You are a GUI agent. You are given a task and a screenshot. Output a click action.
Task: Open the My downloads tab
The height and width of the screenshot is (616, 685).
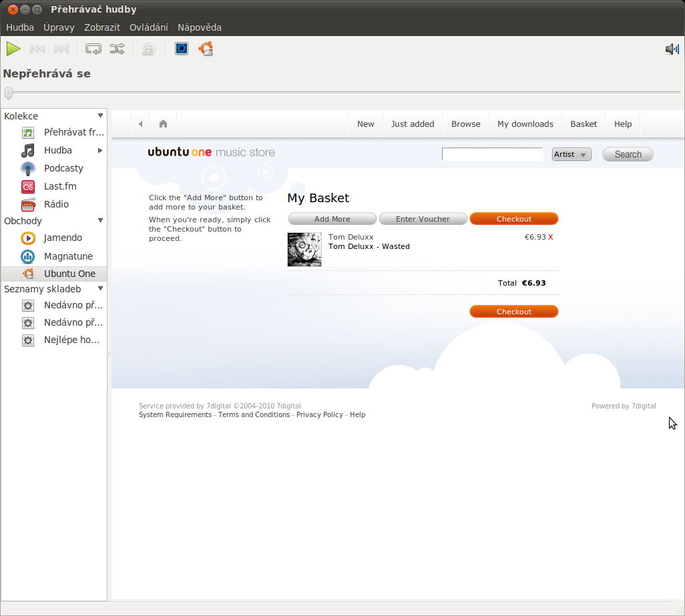tap(525, 124)
